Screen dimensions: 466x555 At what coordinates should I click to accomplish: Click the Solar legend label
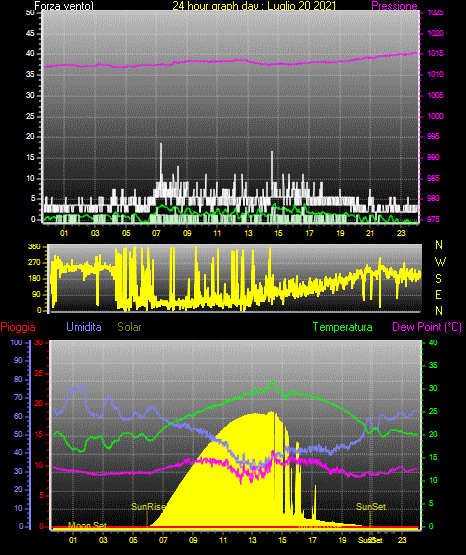tap(129, 327)
